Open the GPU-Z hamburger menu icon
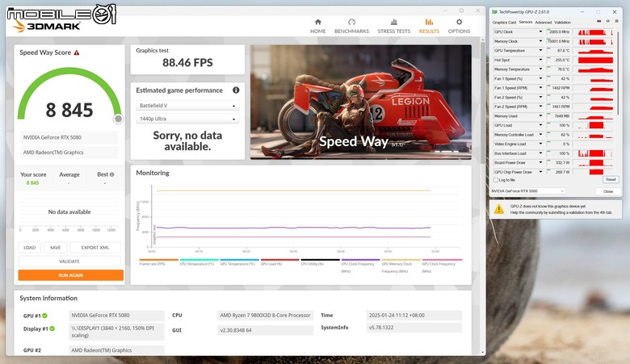 (616, 21)
